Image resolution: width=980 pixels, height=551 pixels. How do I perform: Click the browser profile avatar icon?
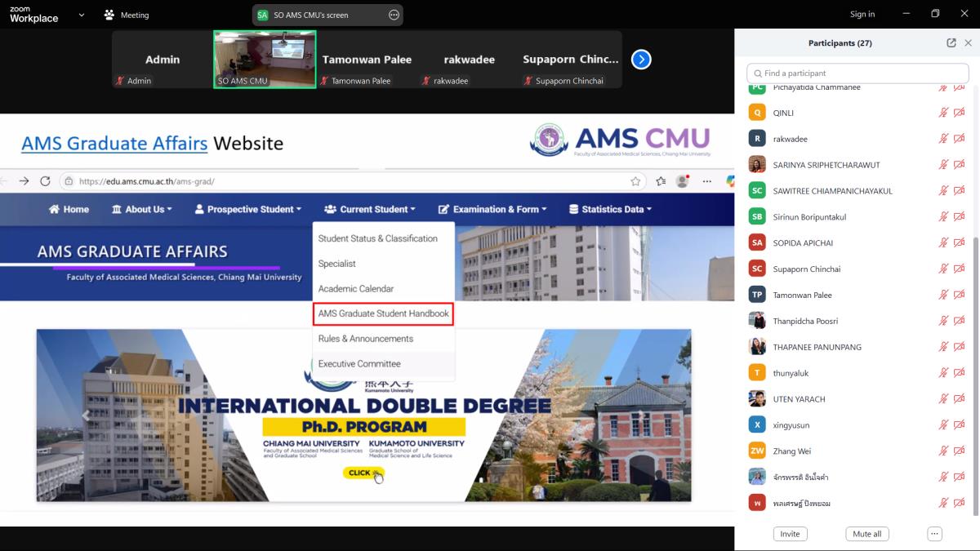(x=682, y=181)
